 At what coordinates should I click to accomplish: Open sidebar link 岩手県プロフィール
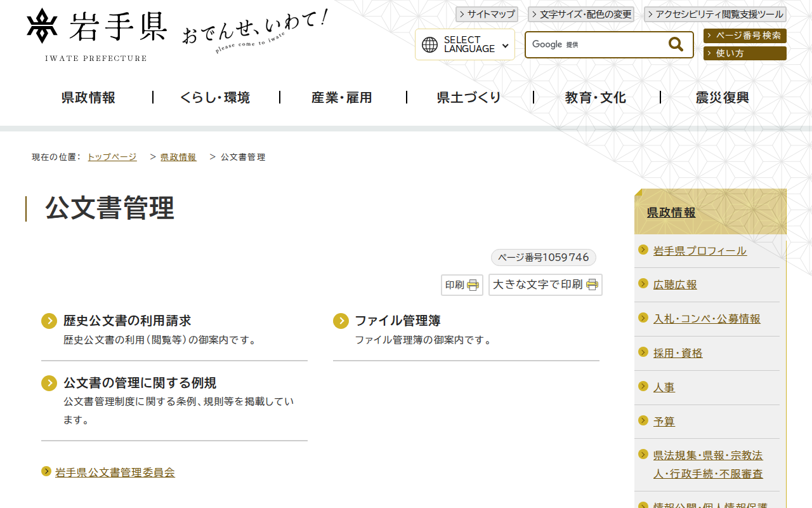point(700,251)
